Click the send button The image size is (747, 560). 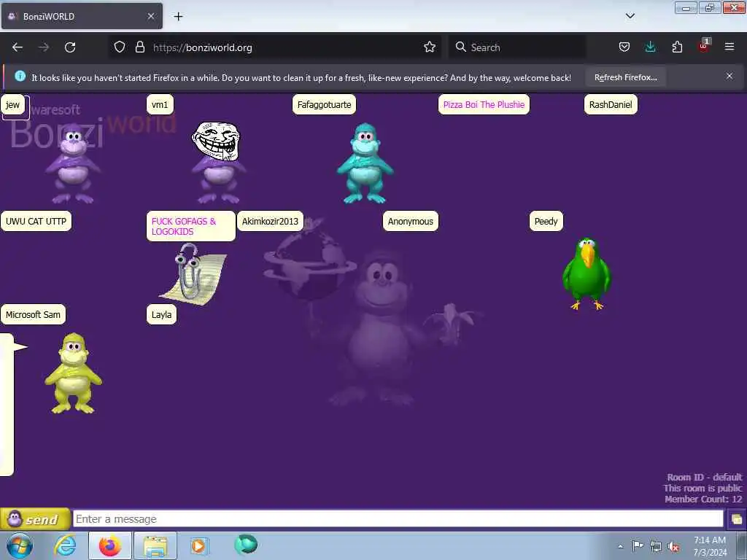coord(35,519)
